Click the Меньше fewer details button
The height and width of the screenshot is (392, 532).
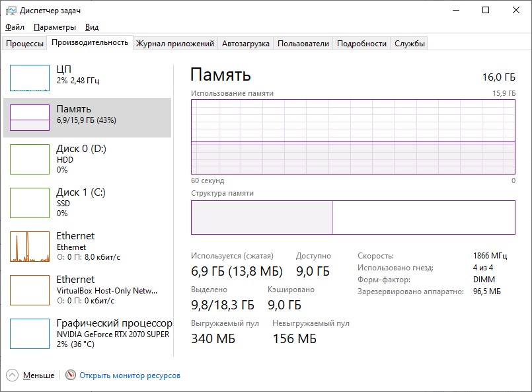pos(38,375)
